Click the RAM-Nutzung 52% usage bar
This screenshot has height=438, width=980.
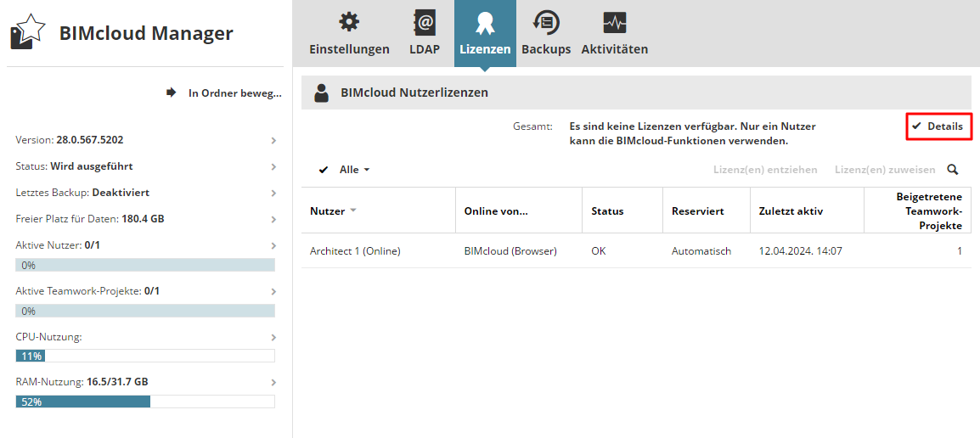[145, 401]
